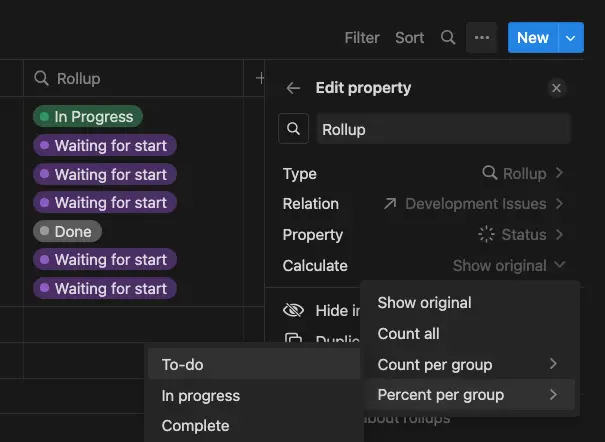The width and height of the screenshot is (605, 442).
Task: Click the Rollup column header
Action: [x=78, y=78]
